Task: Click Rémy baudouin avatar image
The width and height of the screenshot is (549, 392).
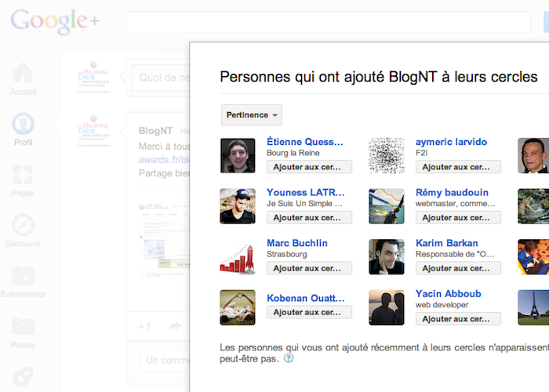Action: coord(387,206)
